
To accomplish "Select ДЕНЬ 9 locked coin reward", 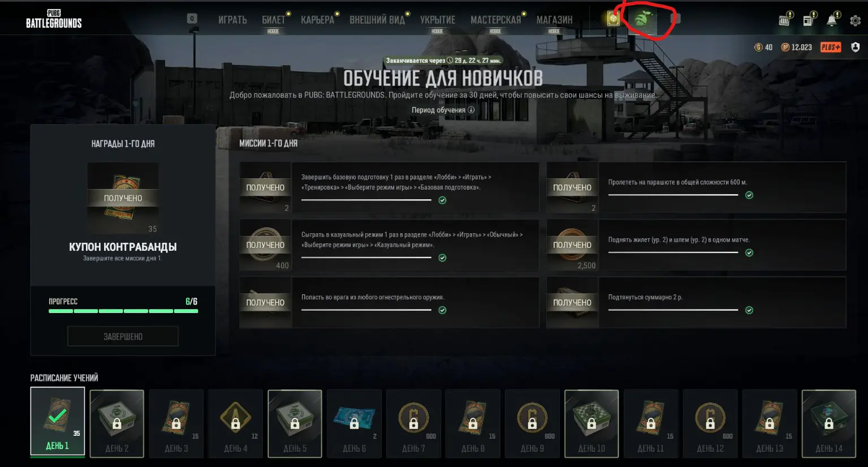I will 532,423.
